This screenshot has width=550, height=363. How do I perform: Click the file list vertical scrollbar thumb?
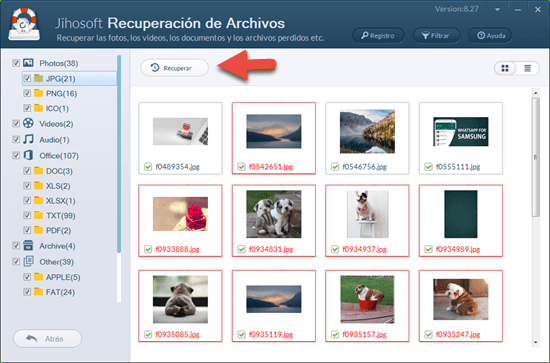coord(536,157)
